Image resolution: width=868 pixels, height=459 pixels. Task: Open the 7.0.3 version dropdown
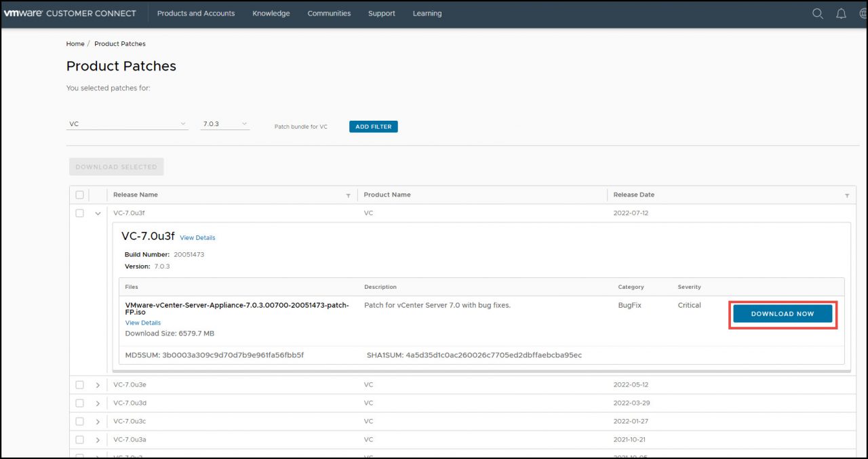coord(224,123)
